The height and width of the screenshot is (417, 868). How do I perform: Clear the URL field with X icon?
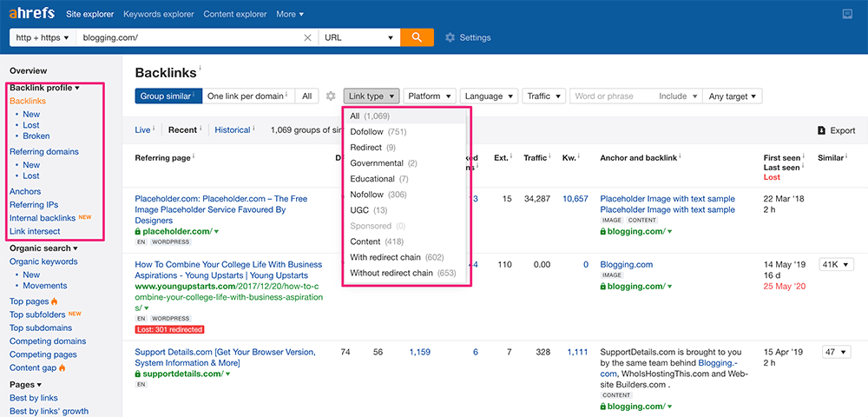[308, 37]
